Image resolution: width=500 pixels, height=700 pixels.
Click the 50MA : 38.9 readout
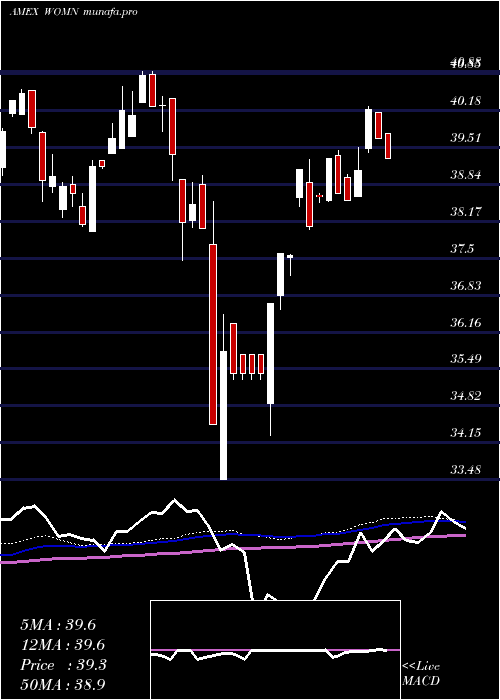62,684
